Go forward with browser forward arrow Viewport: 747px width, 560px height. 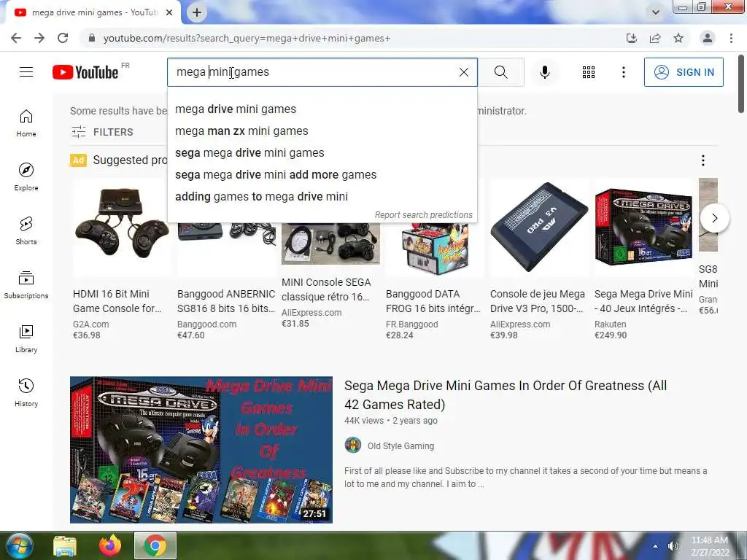click(x=39, y=38)
